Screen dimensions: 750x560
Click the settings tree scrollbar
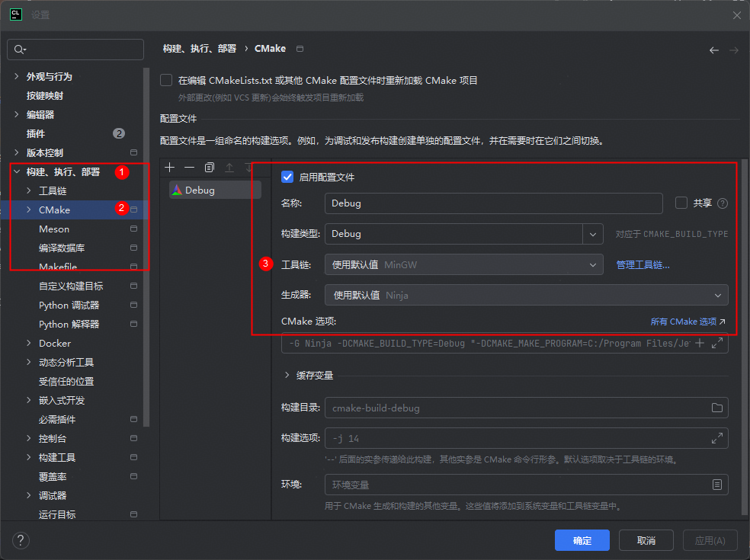(146, 246)
